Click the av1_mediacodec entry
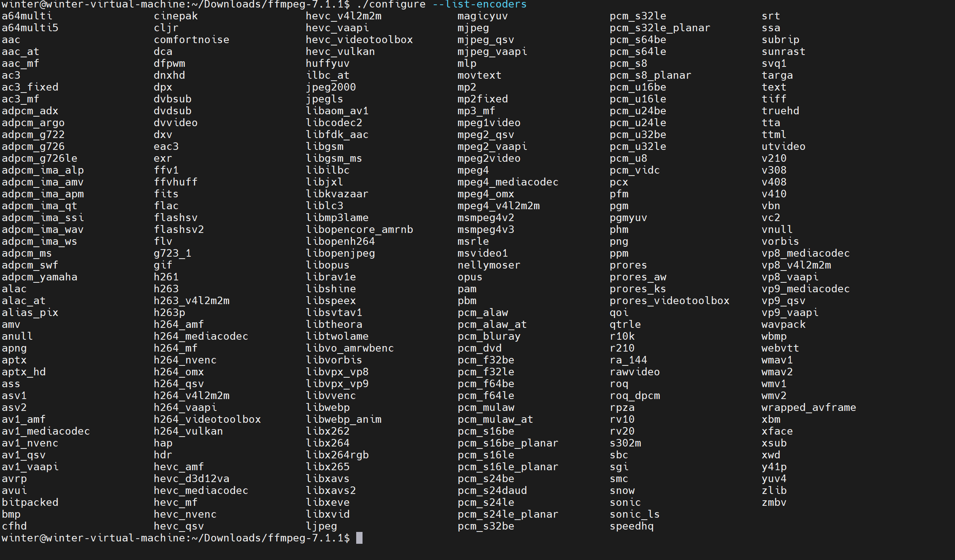Viewport: 955px width, 560px height. (46, 431)
